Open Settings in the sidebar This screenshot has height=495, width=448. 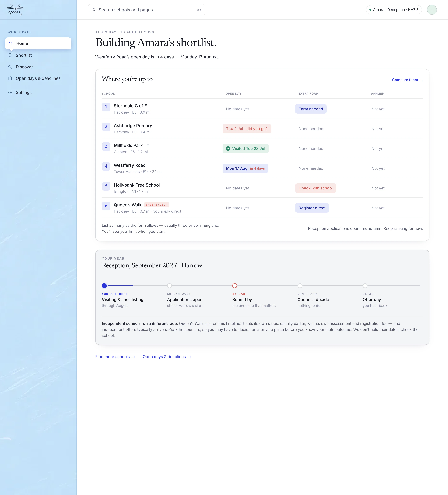point(38,93)
